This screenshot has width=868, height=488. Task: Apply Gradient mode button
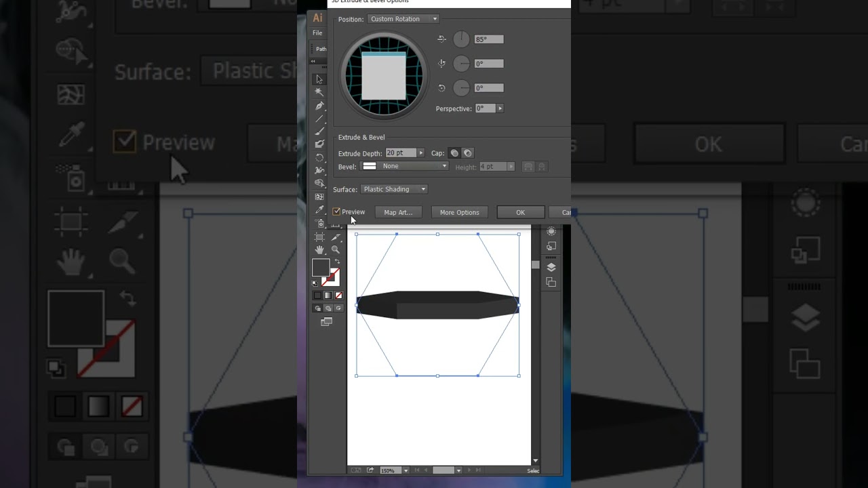[328, 296]
